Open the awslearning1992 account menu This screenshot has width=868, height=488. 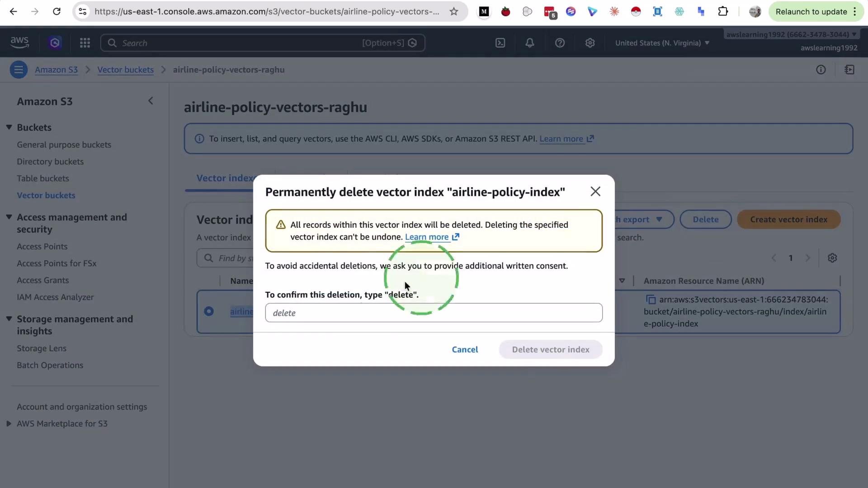[791, 35]
